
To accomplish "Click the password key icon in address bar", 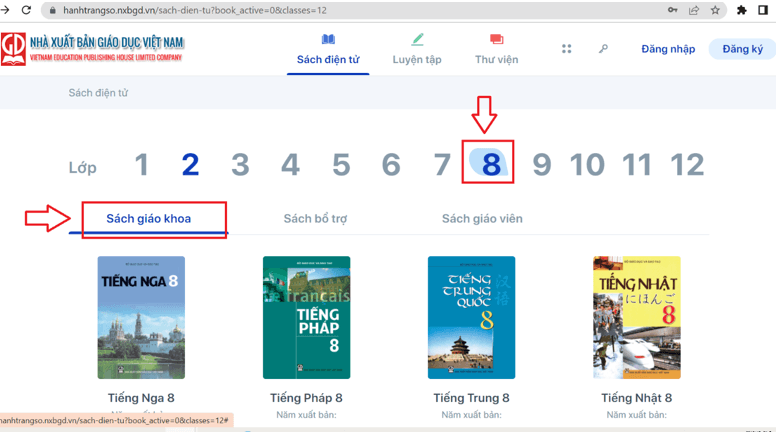I will click(x=673, y=10).
